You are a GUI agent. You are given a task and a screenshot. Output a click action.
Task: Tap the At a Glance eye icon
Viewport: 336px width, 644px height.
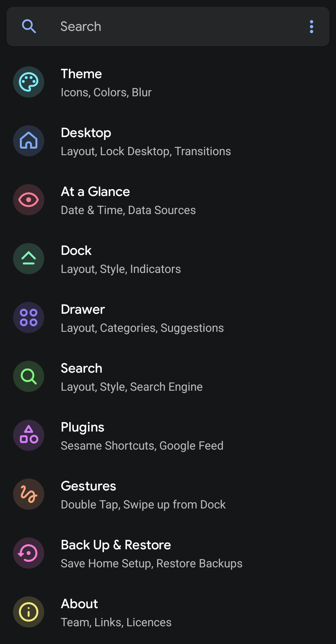click(x=29, y=200)
